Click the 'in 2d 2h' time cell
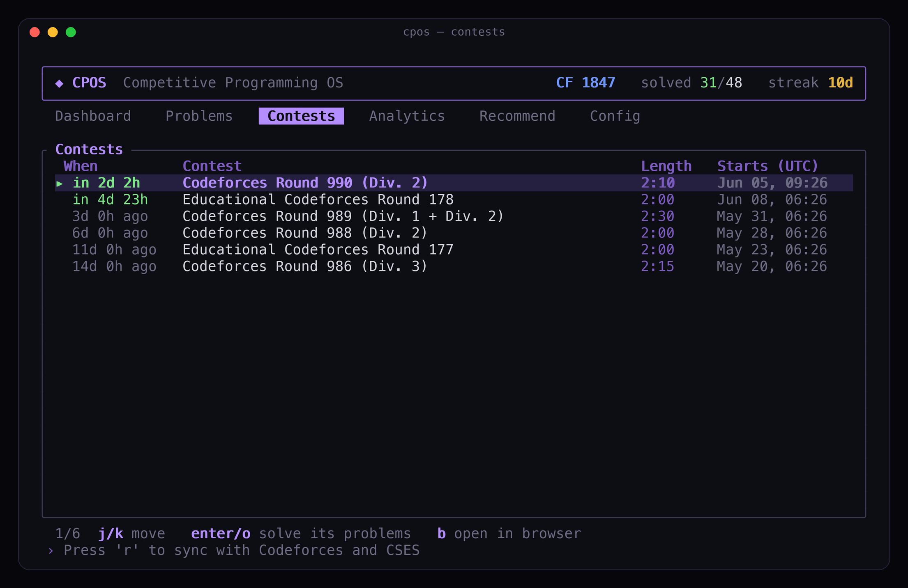 [106, 183]
